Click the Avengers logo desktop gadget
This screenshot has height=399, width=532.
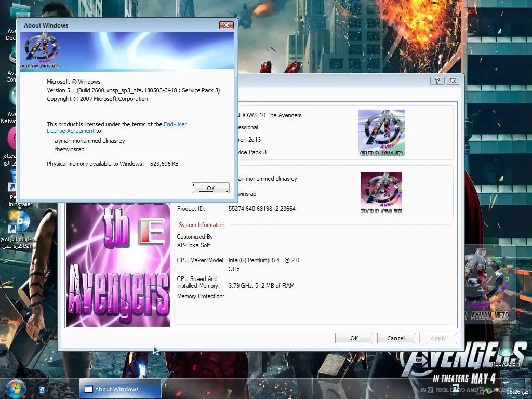tap(490, 283)
